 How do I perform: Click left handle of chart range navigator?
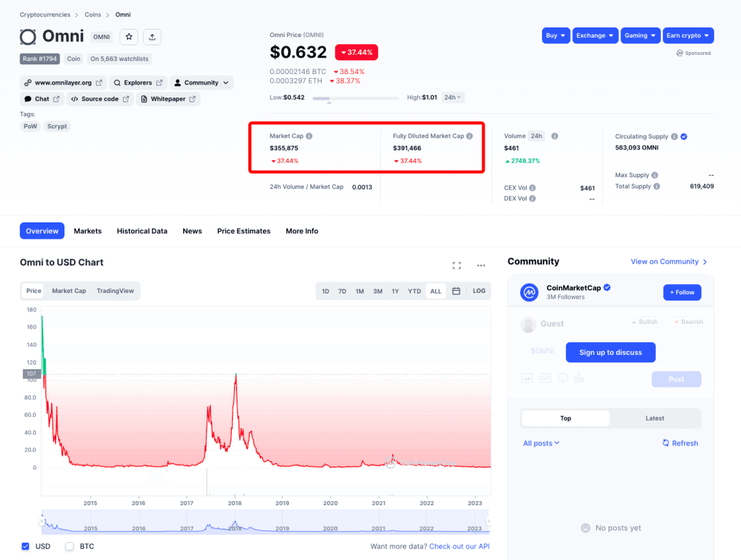pyautogui.click(x=42, y=522)
